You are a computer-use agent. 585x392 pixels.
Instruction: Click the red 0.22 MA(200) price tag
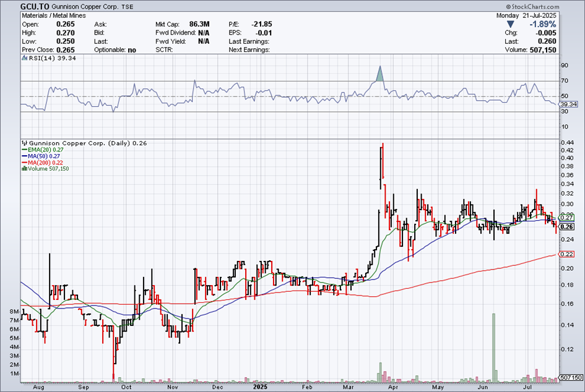(x=566, y=254)
